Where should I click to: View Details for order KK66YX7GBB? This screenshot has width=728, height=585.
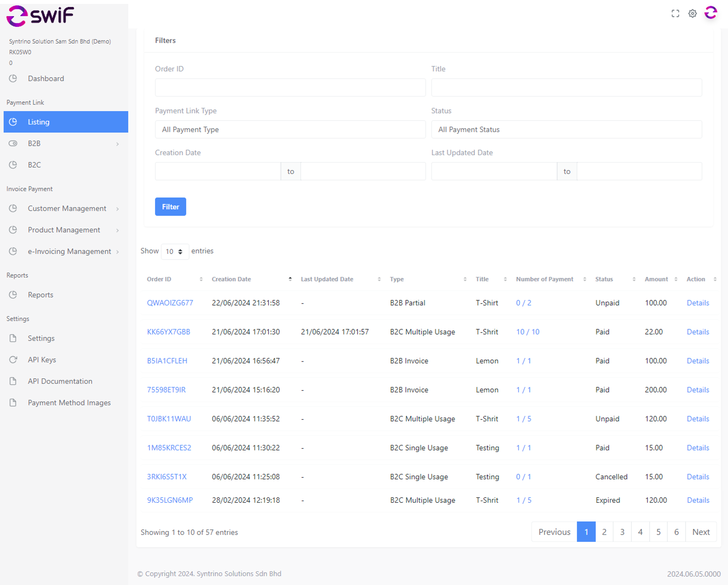[698, 332]
